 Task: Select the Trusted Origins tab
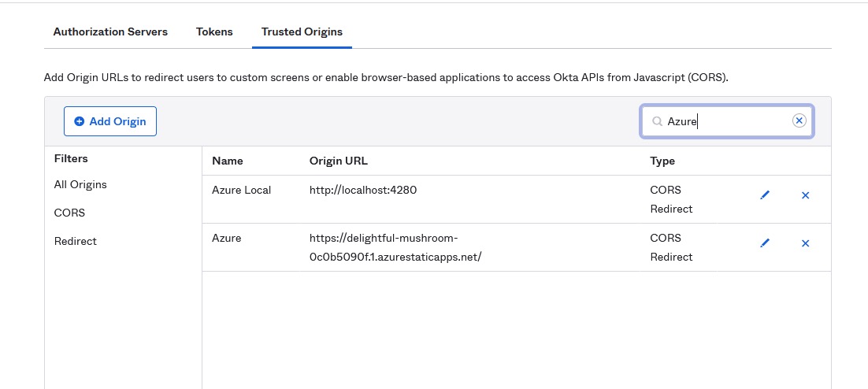click(302, 32)
